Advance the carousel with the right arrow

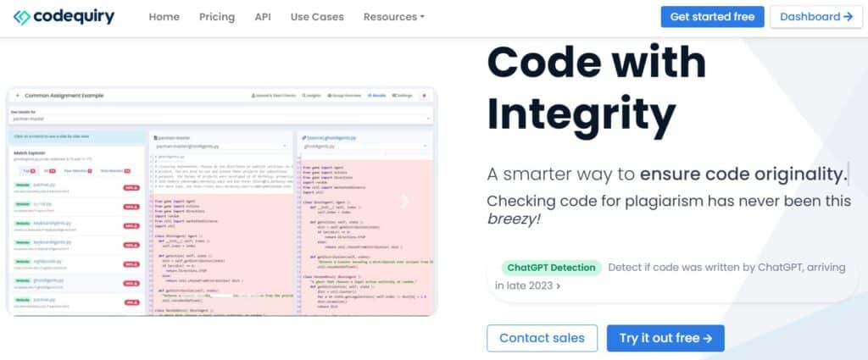tap(404, 202)
